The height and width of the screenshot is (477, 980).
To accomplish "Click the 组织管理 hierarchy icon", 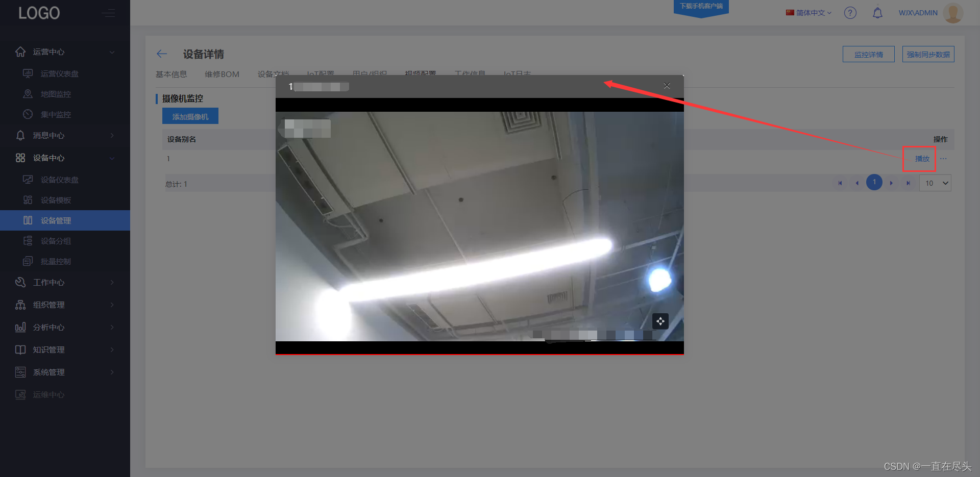I will click(x=20, y=305).
